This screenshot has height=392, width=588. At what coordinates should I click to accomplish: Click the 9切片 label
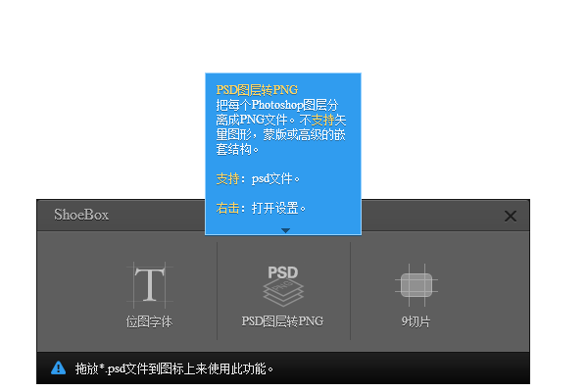coord(416,320)
